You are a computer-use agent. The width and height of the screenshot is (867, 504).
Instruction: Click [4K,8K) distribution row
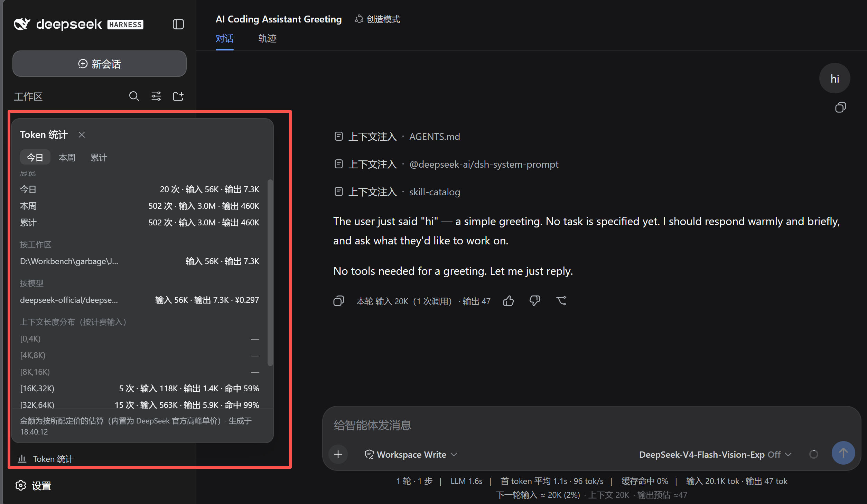pyautogui.click(x=140, y=355)
